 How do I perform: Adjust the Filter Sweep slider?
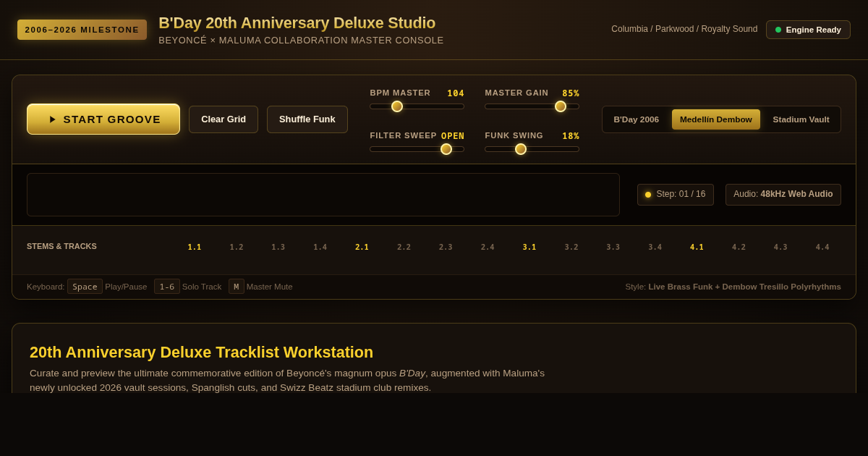coord(417,149)
